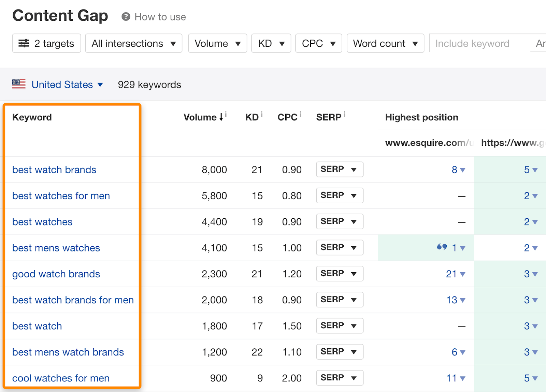Click the United States flag icon
Viewport: 546px width, 392px height.
[19, 84]
